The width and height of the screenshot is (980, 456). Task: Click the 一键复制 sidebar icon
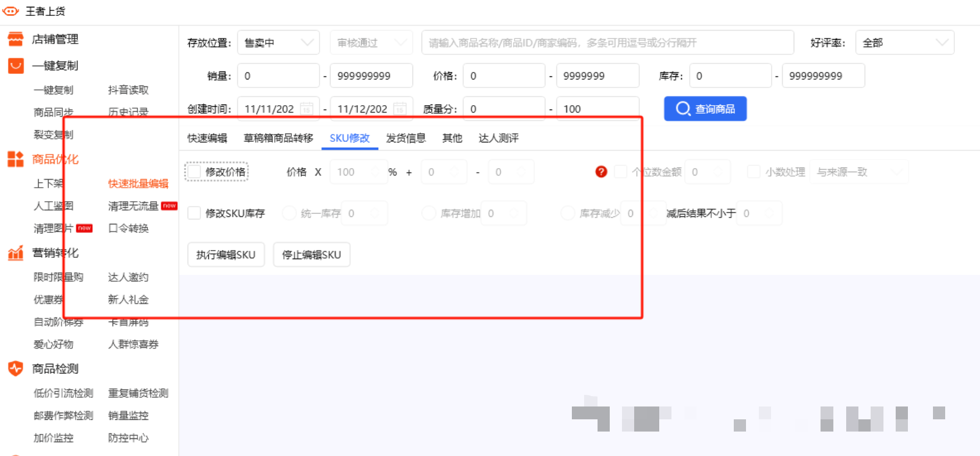[x=15, y=65]
